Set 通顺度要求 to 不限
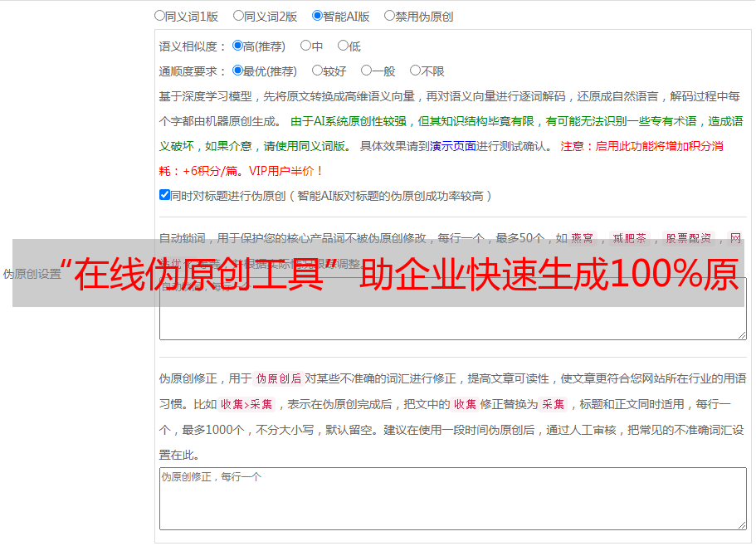The image size is (756, 546). pos(415,71)
